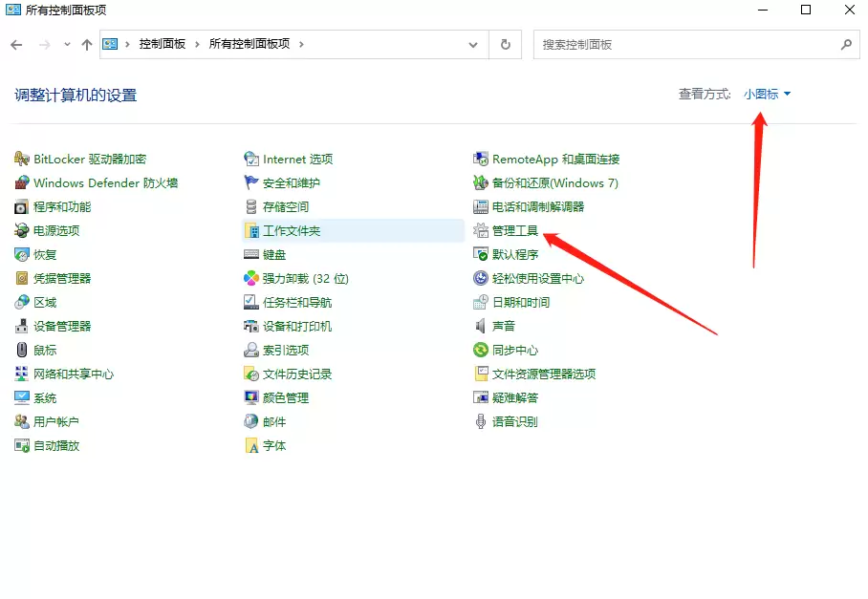
Task: Open the 最近浏览的位置 chevron dropdown
Action: pyautogui.click(x=66, y=44)
